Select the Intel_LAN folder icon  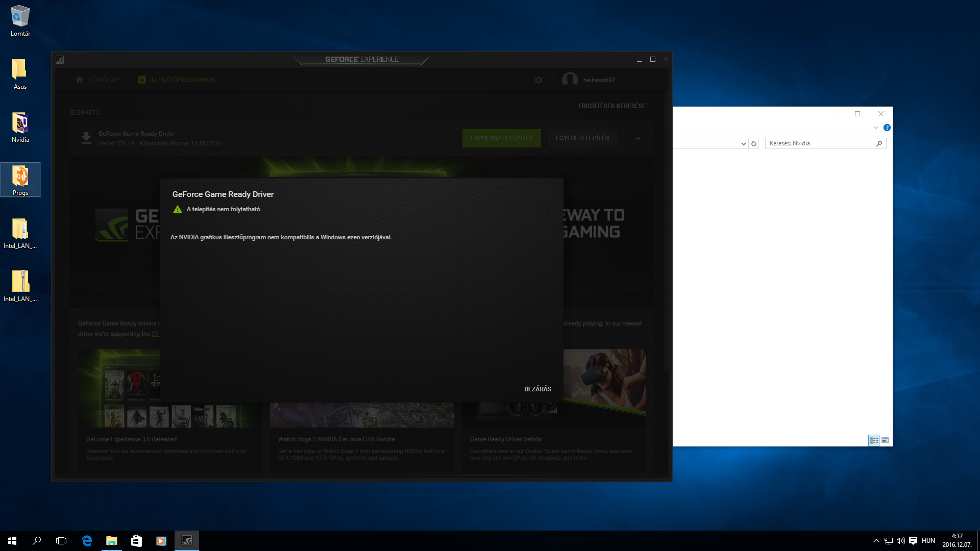coord(20,234)
